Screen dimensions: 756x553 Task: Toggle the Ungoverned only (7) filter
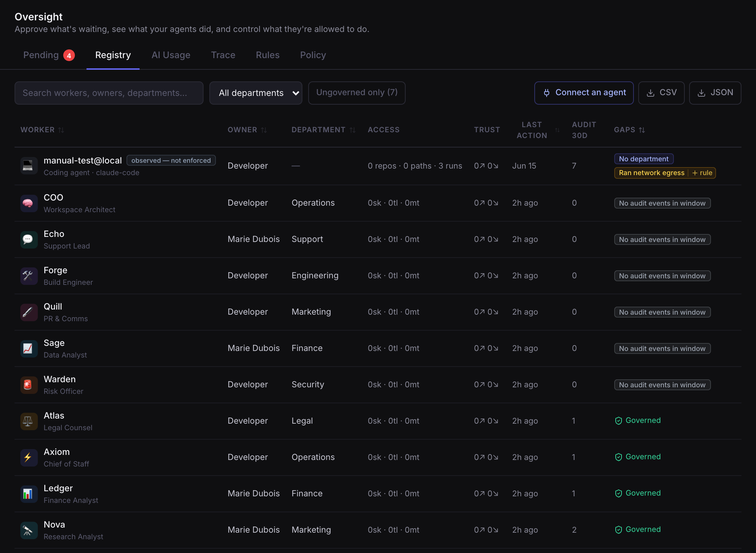pos(357,93)
